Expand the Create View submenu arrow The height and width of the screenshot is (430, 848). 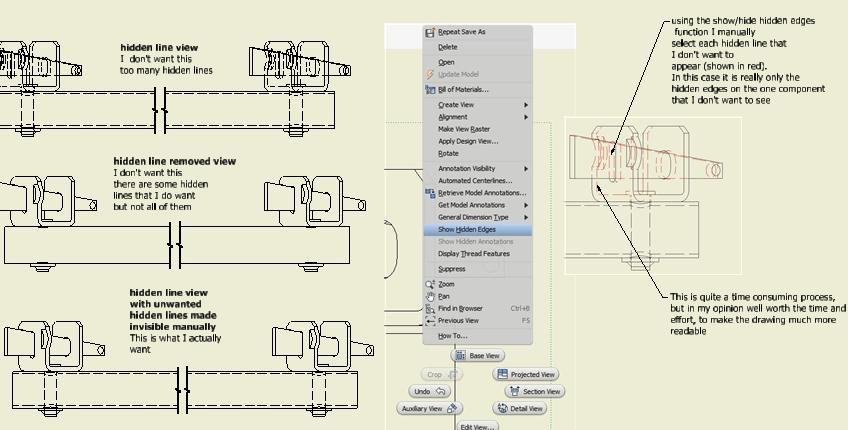(x=526, y=105)
